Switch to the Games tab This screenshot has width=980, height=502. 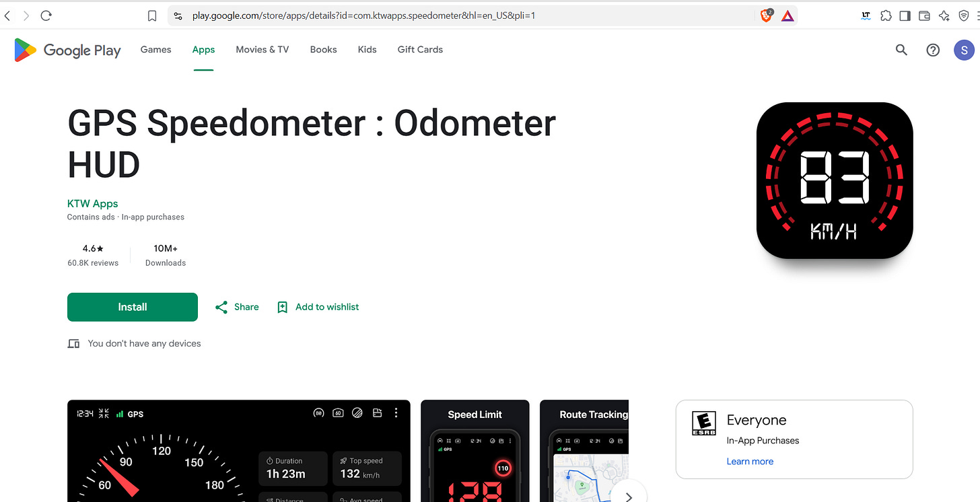[x=155, y=50]
